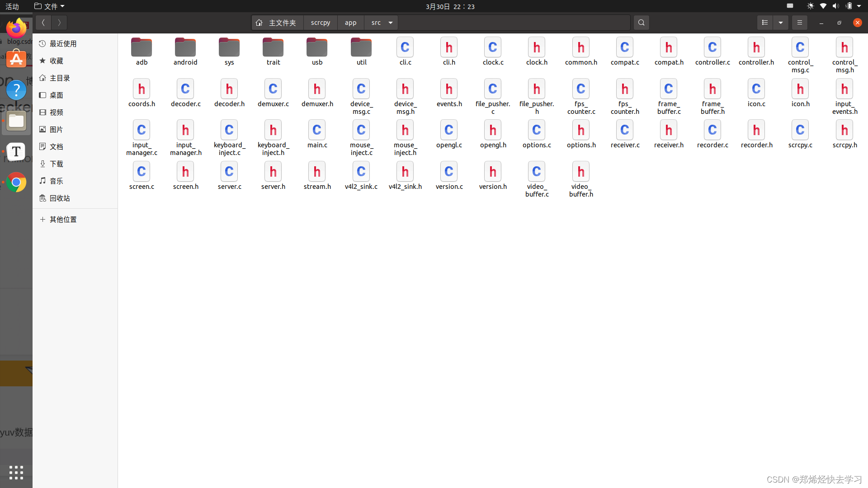The image size is (868, 488).
Task: Open 图片 in sidebar
Action: 75,129
